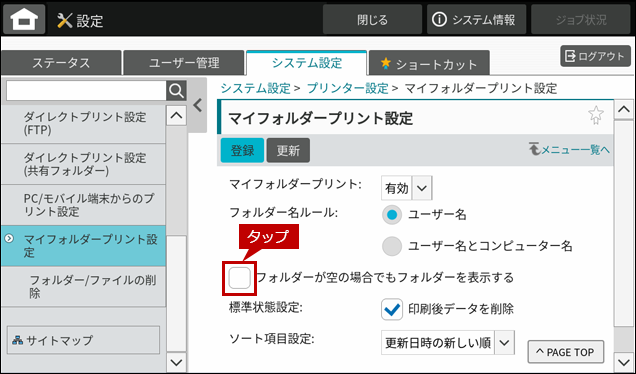Open ジョブ状況 button
The width and height of the screenshot is (636, 374).
point(581,19)
